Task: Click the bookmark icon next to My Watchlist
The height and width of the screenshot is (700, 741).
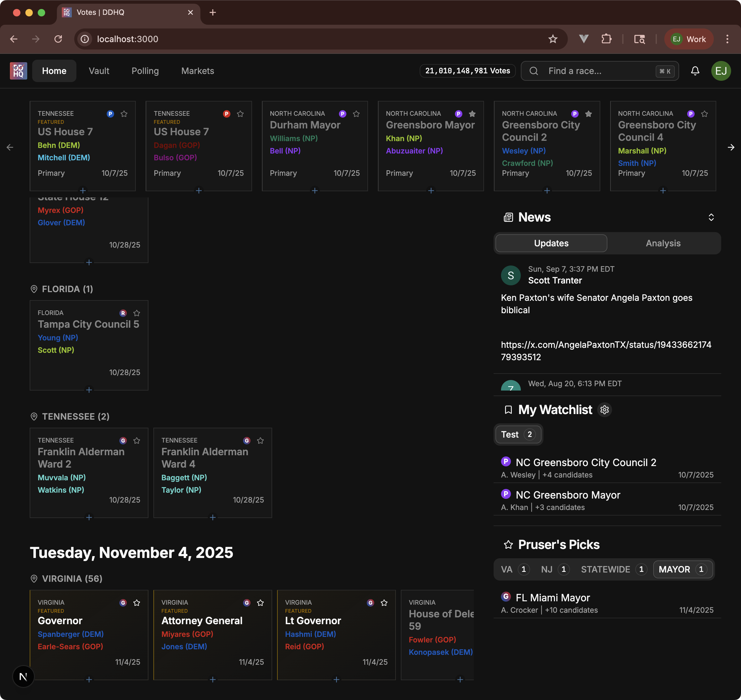Action: point(508,410)
